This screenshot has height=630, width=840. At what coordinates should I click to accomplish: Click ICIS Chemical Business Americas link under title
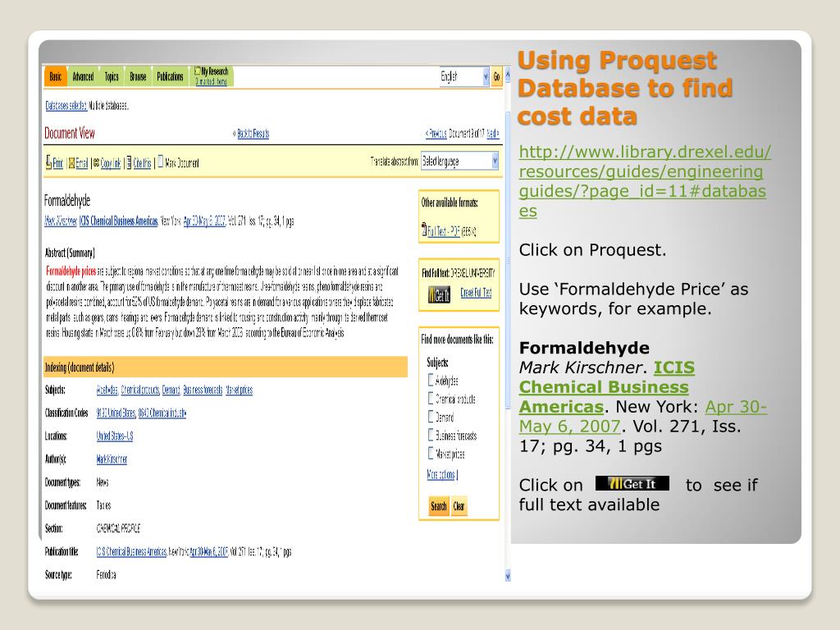(x=118, y=221)
